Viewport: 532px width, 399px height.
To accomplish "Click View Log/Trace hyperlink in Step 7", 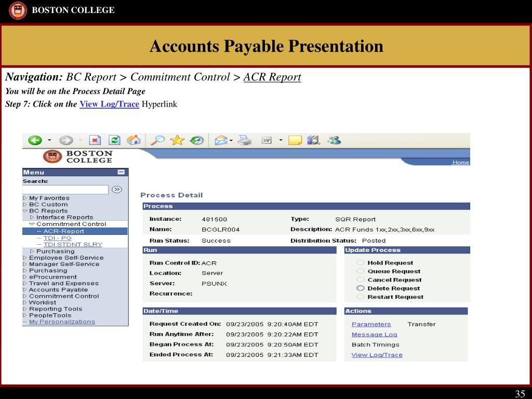I will point(109,104).
